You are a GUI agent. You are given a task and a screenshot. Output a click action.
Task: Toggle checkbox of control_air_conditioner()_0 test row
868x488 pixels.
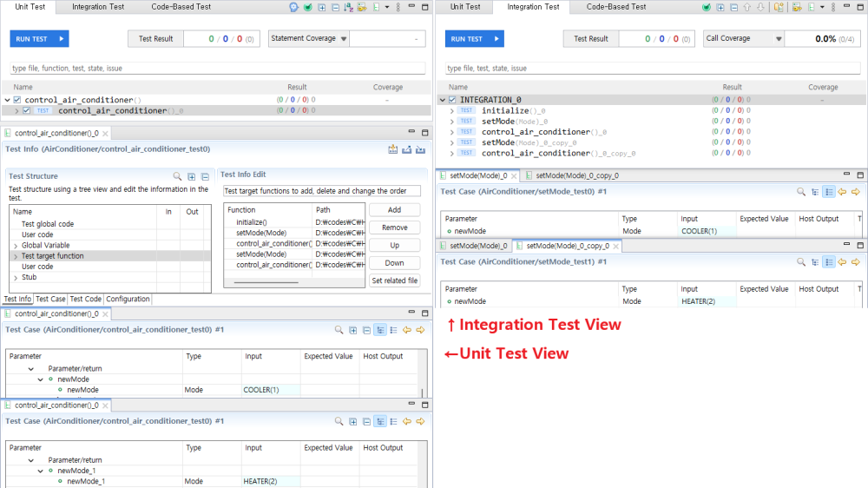(x=26, y=110)
